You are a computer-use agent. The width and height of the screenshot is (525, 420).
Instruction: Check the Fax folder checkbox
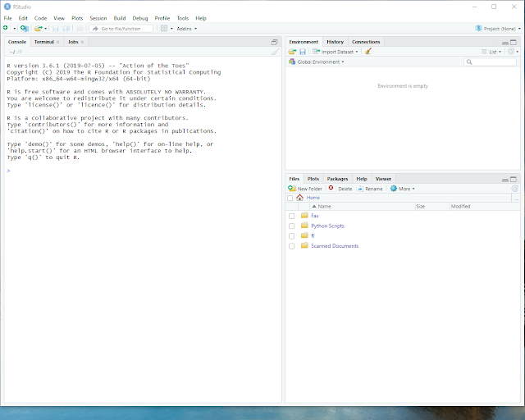pos(292,216)
